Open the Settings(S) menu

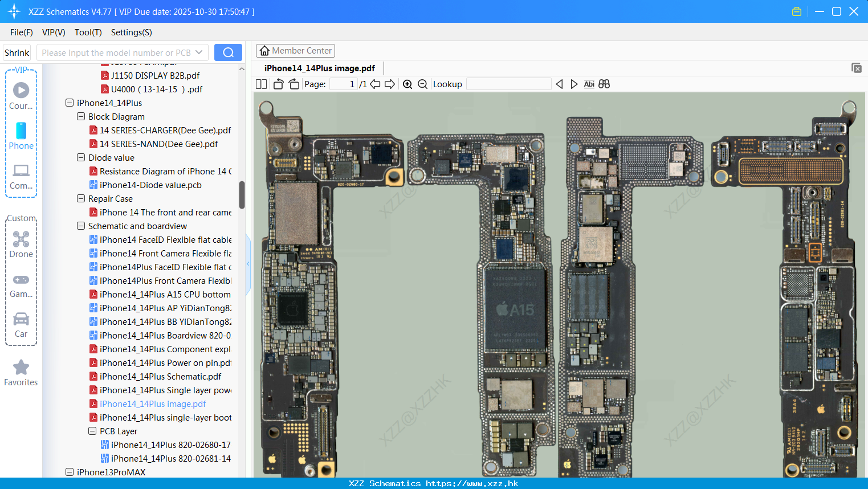132,32
